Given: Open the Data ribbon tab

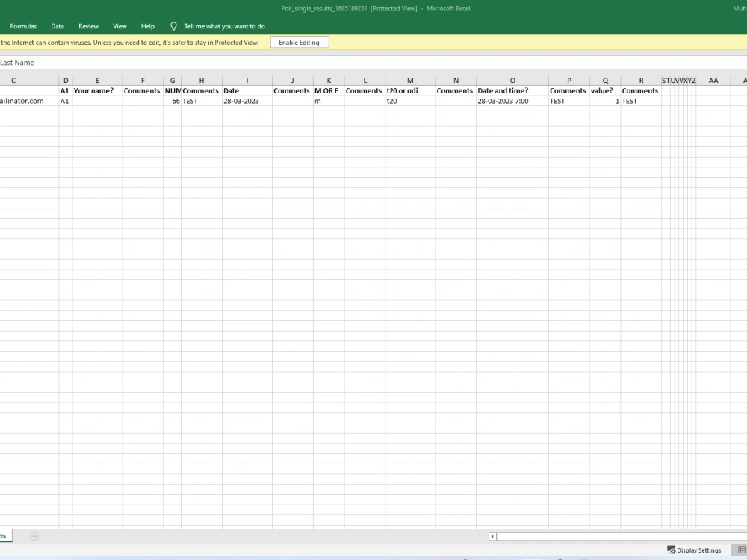Looking at the screenshot, I should coord(58,26).
